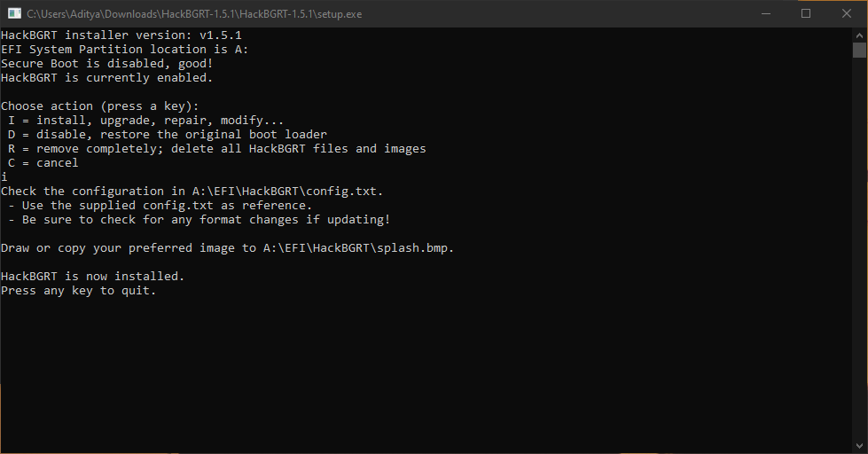
Task: Click 'Press any key to quit' text
Action: click(78, 291)
